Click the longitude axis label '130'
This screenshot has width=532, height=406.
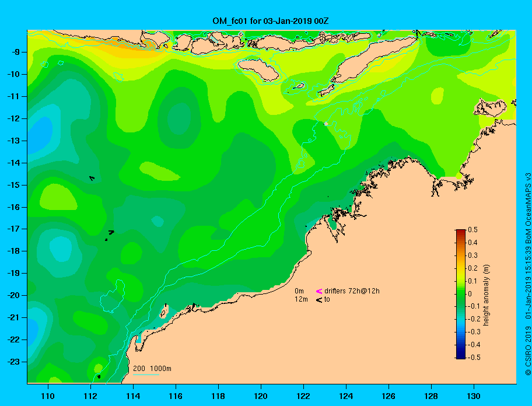(474, 396)
